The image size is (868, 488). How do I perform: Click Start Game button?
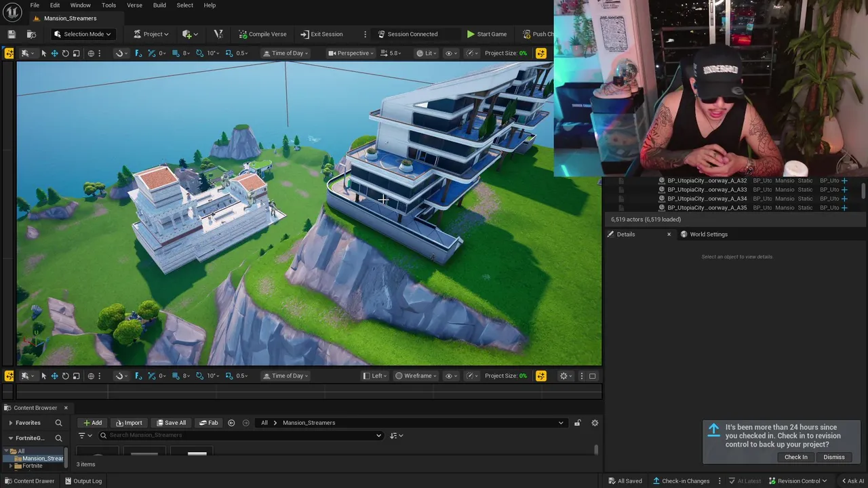[x=487, y=34]
